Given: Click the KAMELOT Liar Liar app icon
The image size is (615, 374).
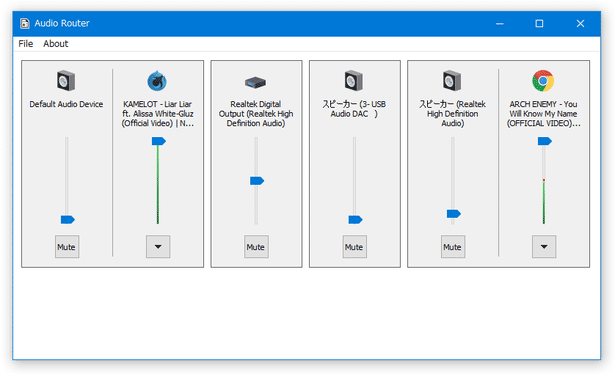Looking at the screenshot, I should pyautogui.click(x=157, y=81).
